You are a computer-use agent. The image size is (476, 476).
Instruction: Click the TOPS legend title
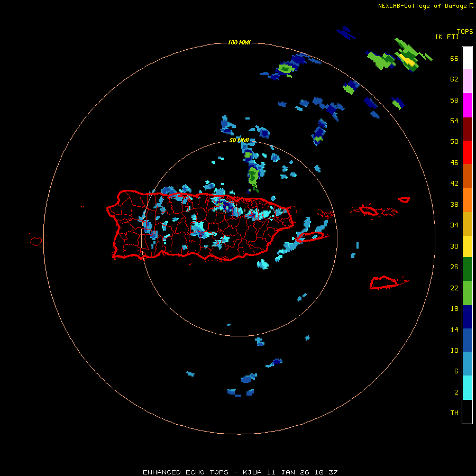(x=465, y=31)
